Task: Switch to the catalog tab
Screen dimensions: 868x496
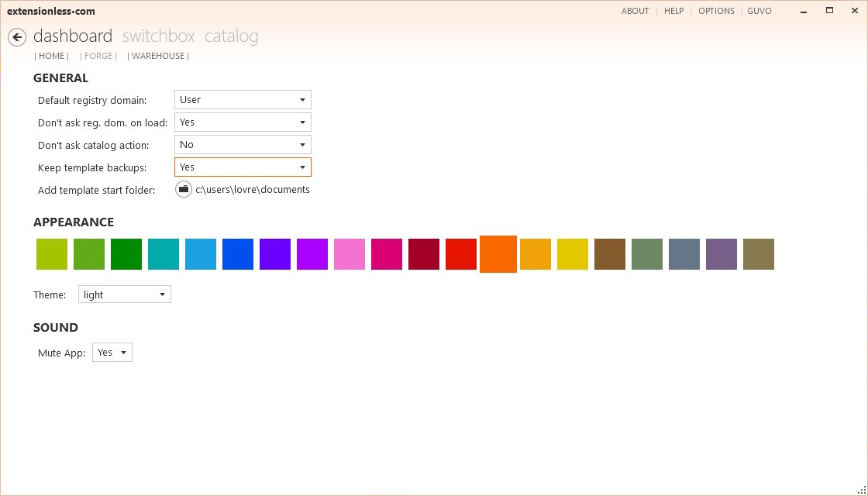Action: coord(230,36)
